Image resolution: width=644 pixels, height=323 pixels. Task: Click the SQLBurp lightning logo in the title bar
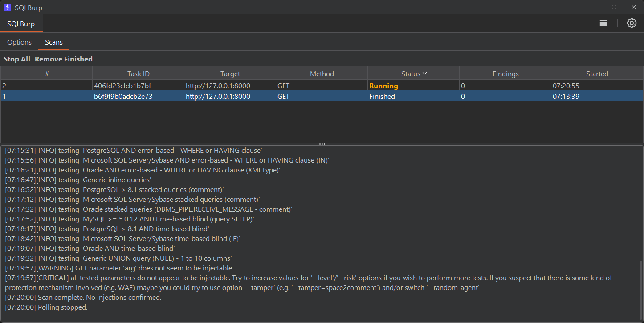click(x=8, y=7)
